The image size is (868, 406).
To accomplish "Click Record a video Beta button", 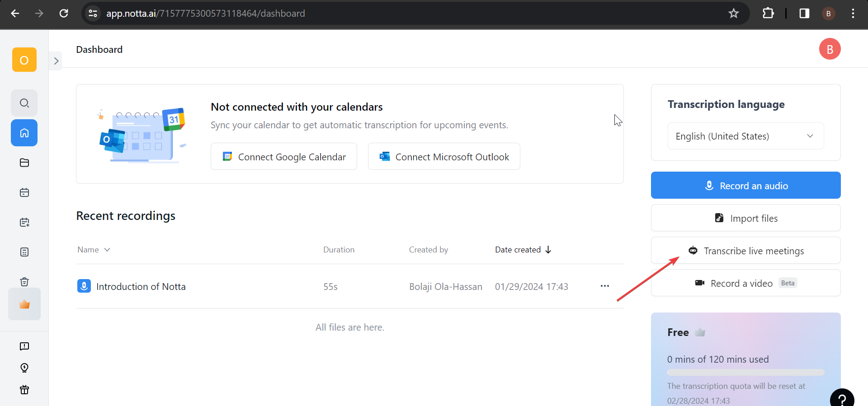I will 745,283.
